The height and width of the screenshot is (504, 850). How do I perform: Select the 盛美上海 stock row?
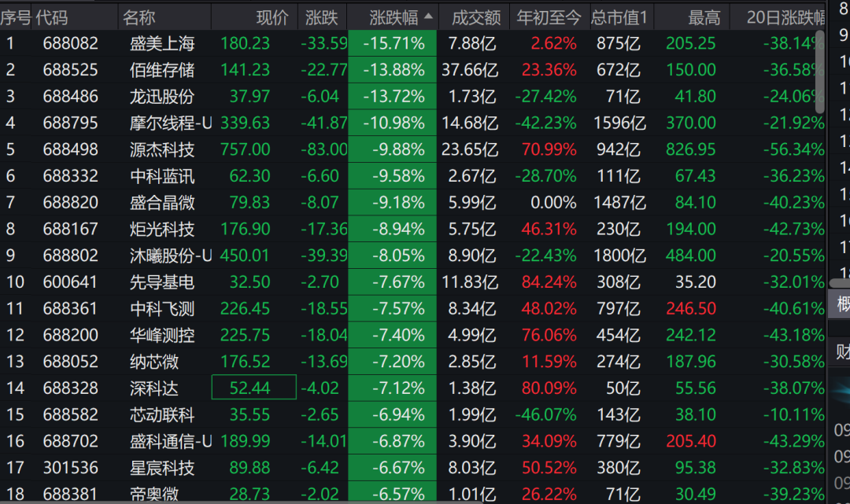coord(412,43)
